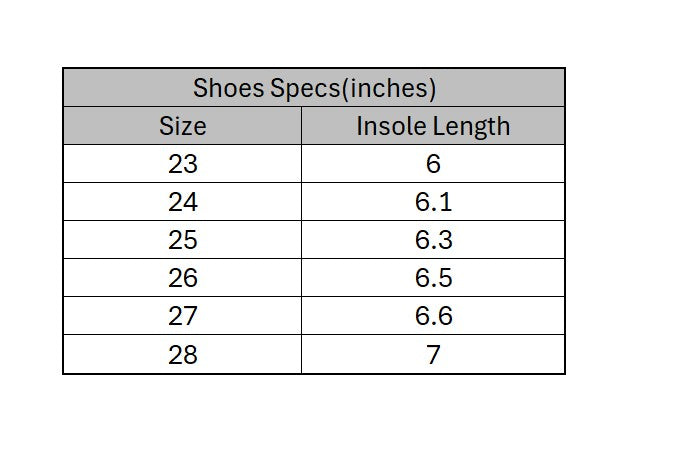
Task: Select the size 27 cell
Action: (183, 316)
